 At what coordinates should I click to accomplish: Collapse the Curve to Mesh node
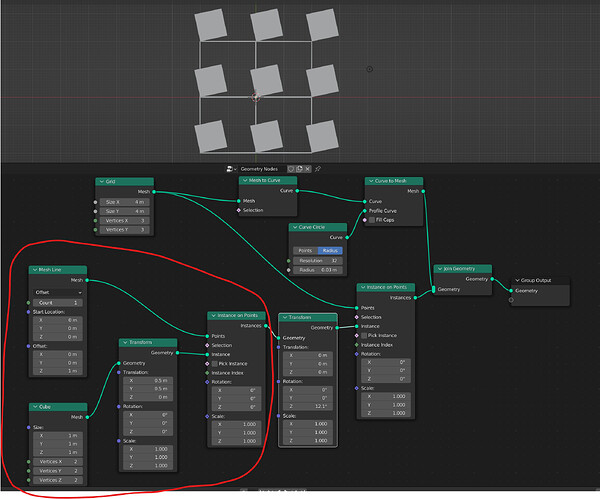(x=371, y=181)
